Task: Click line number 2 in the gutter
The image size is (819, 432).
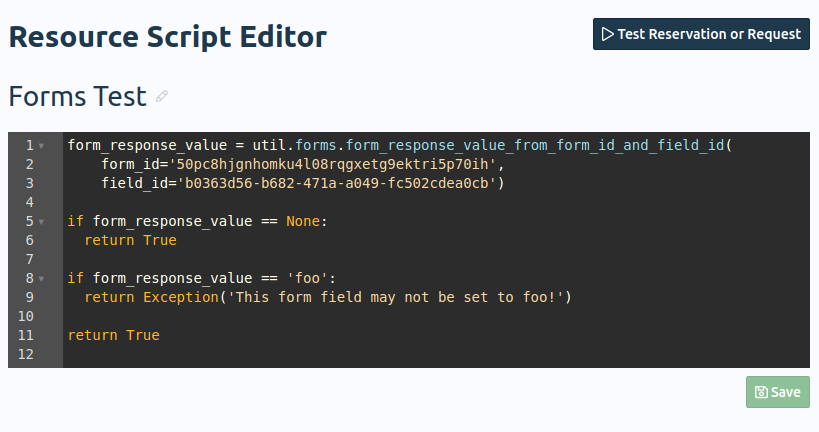Action: 30,164
